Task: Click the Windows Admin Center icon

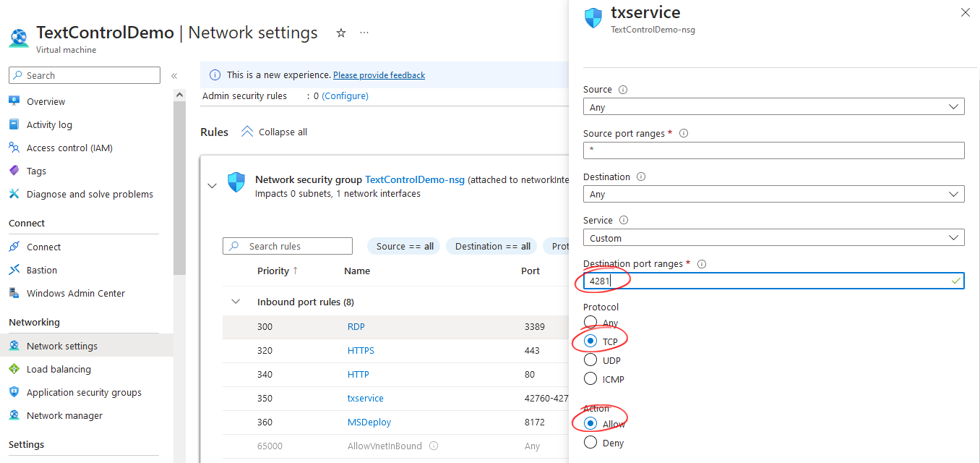Action: coord(14,293)
